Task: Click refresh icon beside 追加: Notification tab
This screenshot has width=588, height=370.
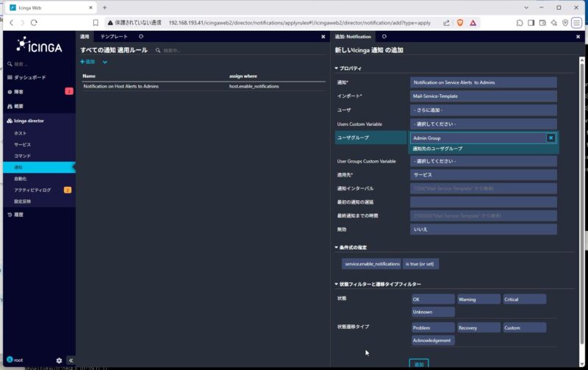Action: pyautogui.click(x=384, y=37)
